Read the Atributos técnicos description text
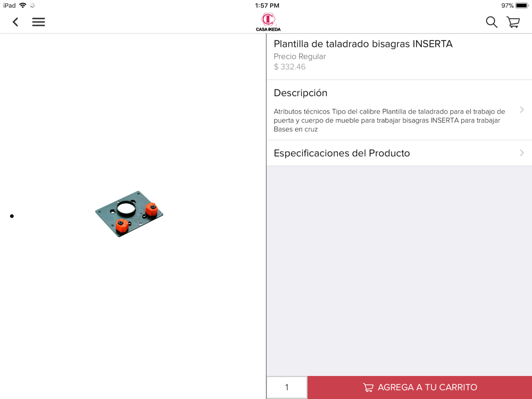 (389, 120)
